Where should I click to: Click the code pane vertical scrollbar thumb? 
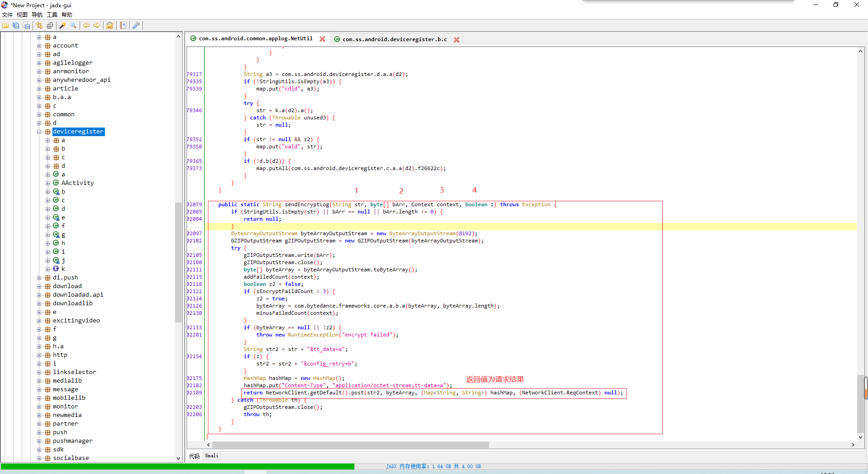tap(860, 403)
